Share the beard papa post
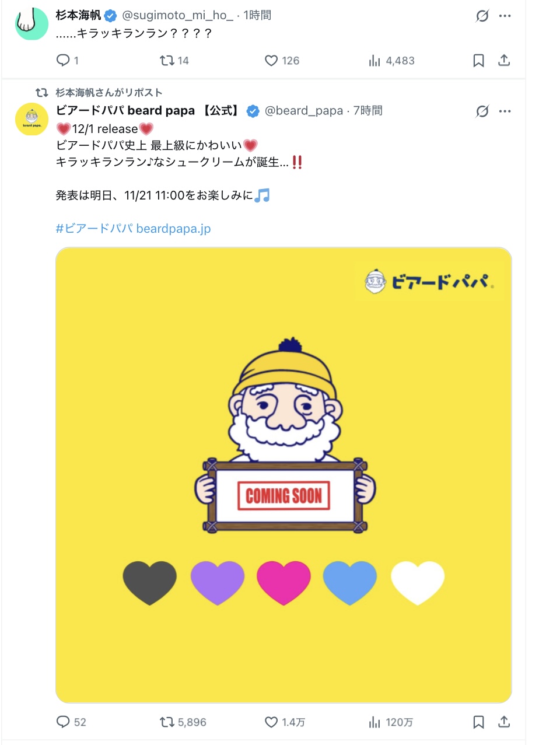Viewport: 560px width, 745px height. [x=504, y=722]
